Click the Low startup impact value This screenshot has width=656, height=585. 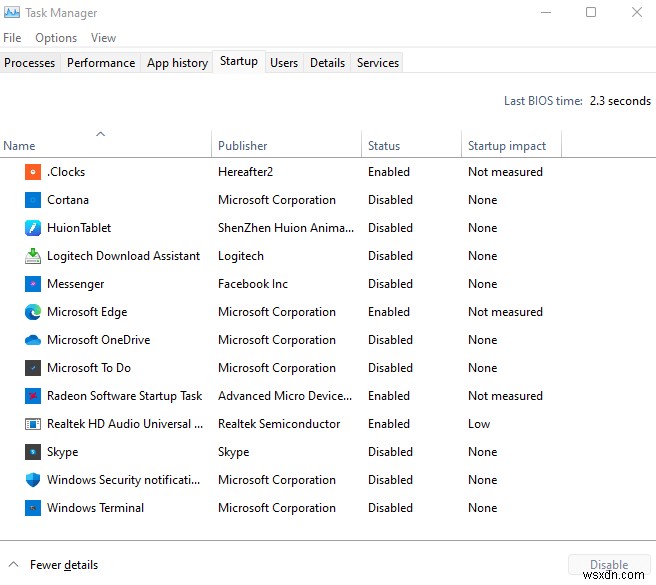click(x=479, y=424)
